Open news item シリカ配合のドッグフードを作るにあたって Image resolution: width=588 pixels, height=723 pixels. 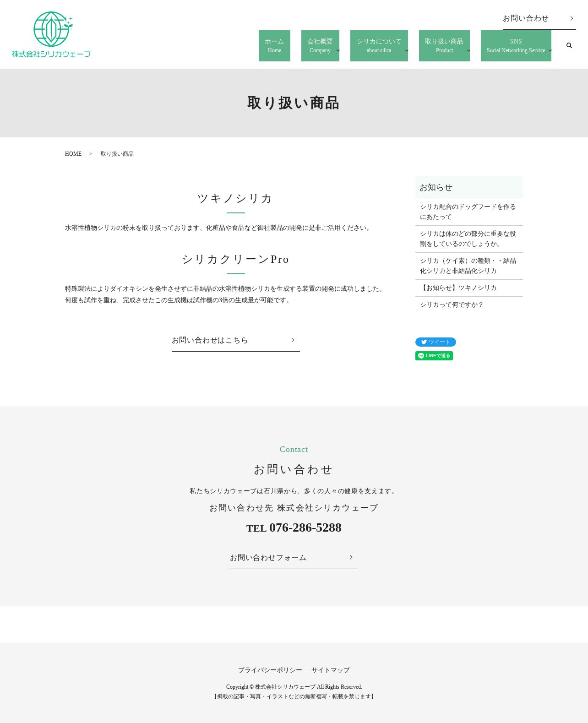pos(469,212)
